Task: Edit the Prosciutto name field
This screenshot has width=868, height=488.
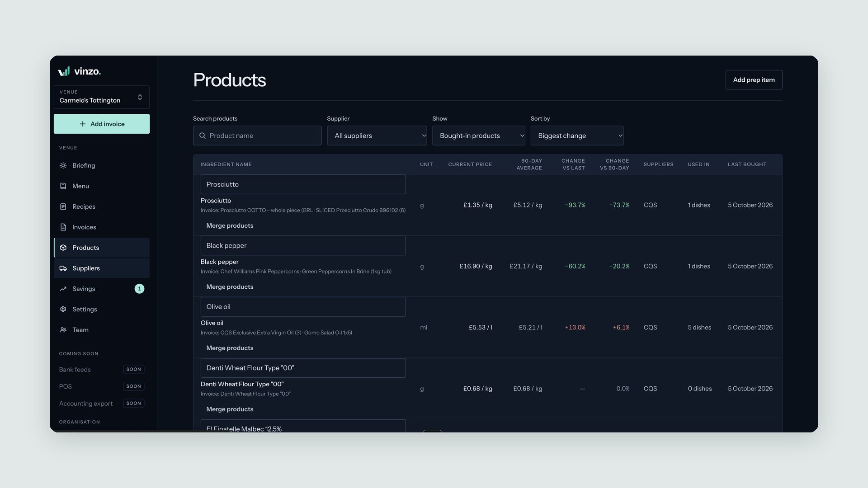Action: point(303,184)
